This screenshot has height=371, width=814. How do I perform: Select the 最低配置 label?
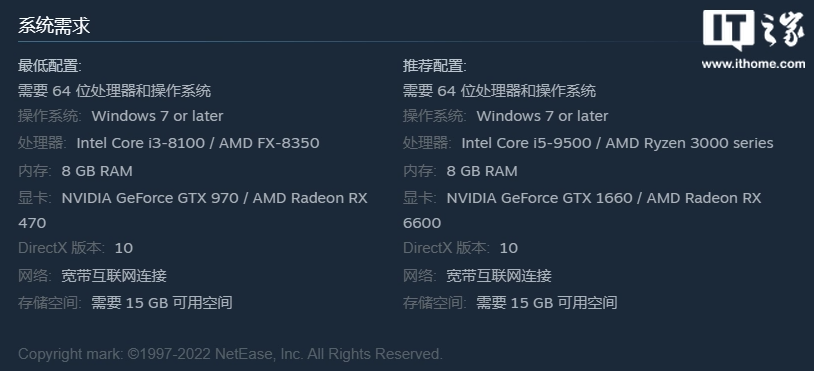[x=50, y=66]
